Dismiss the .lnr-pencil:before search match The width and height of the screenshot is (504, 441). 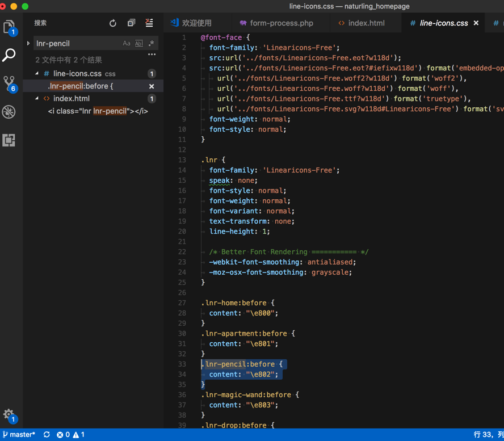152,86
